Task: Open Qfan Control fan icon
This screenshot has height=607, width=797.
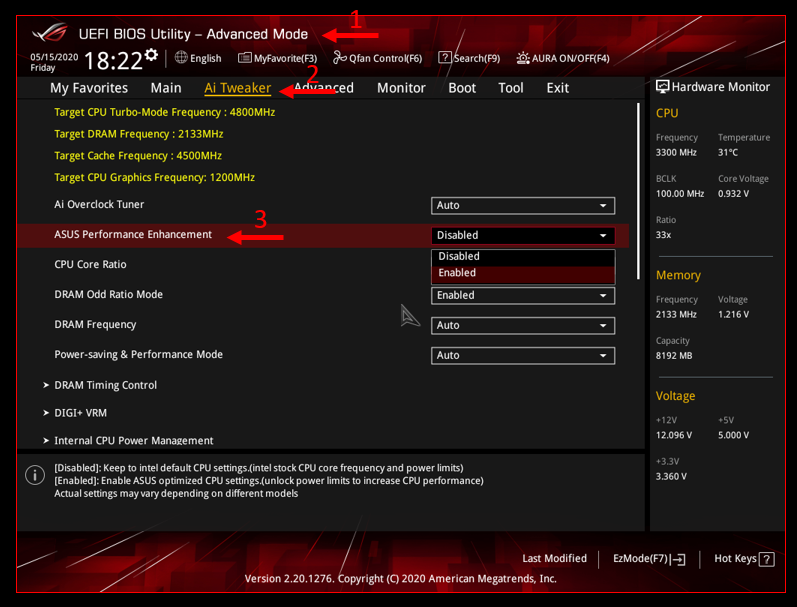Action: tap(340, 58)
